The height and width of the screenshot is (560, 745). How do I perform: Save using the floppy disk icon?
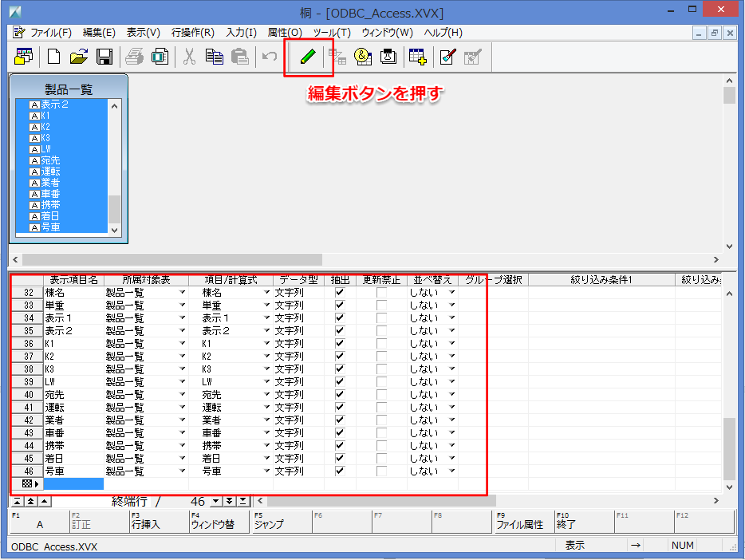104,57
